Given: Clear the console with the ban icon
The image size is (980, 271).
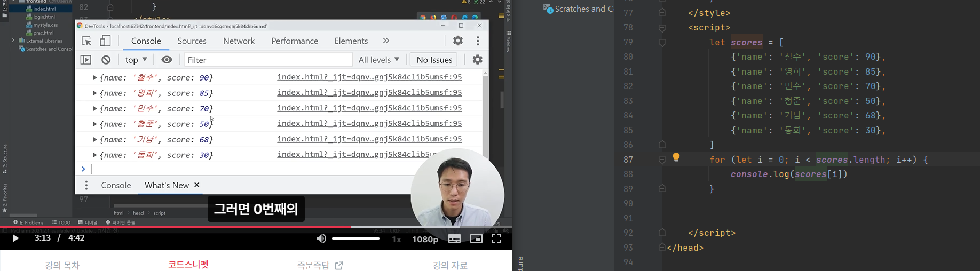Looking at the screenshot, I should (106, 60).
